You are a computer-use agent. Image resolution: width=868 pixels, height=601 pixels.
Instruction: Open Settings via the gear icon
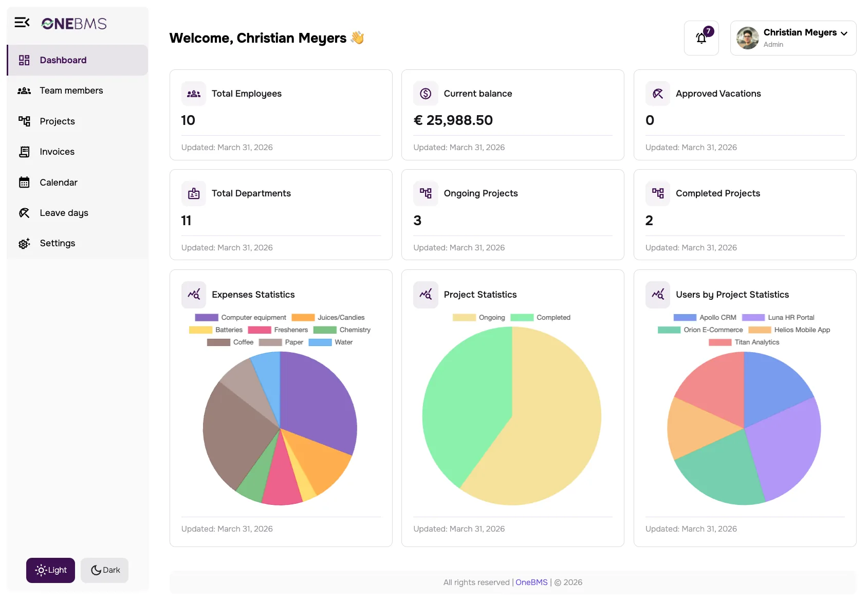pyautogui.click(x=24, y=243)
